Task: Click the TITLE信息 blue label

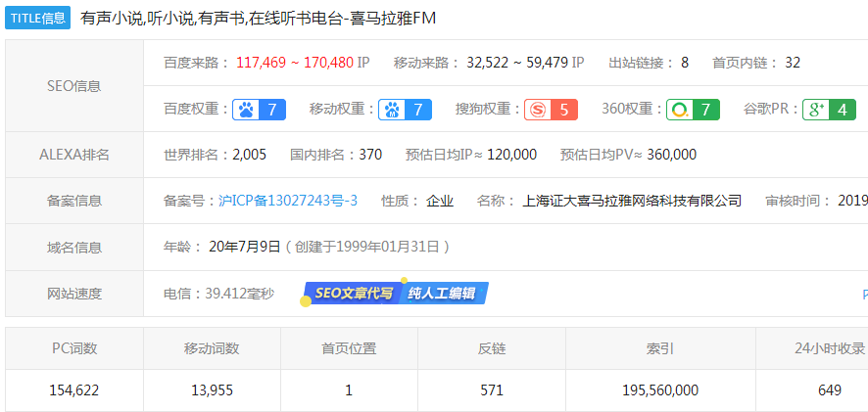Action: (x=37, y=18)
